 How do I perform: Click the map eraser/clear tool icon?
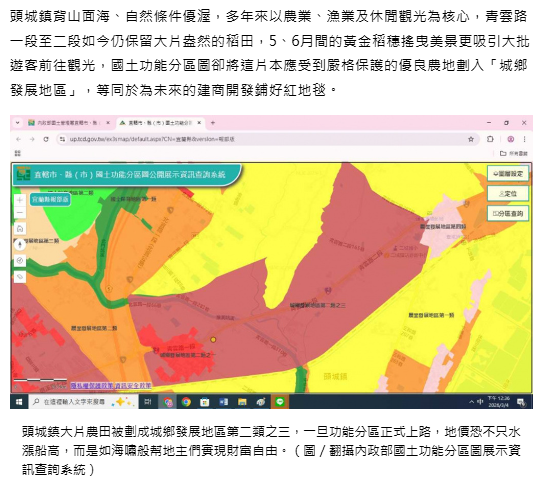(20, 277)
